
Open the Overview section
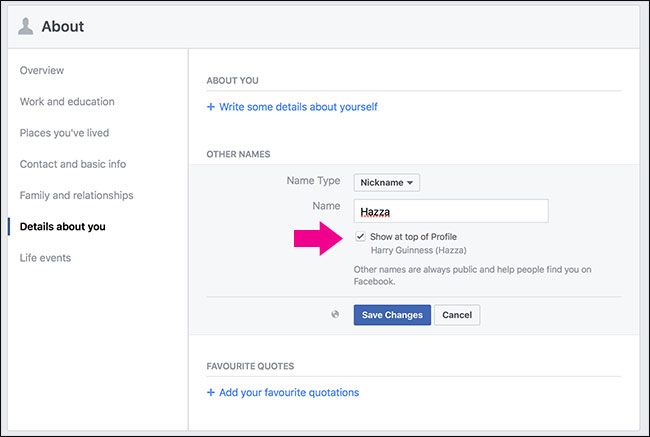tap(42, 70)
